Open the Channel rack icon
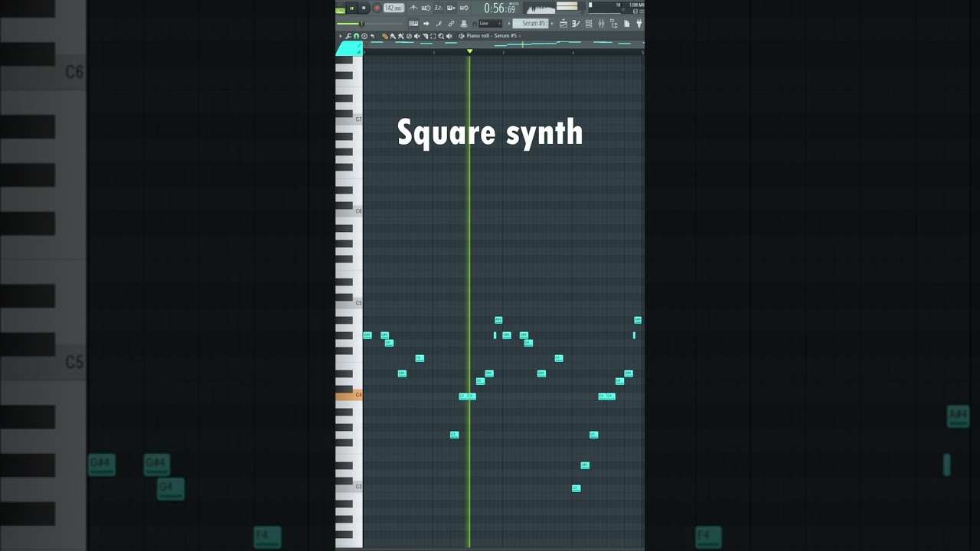The width and height of the screenshot is (980, 551). (589, 24)
